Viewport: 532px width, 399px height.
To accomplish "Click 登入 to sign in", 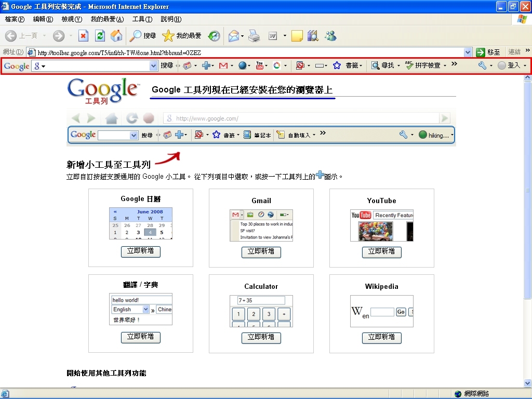I will 509,65.
